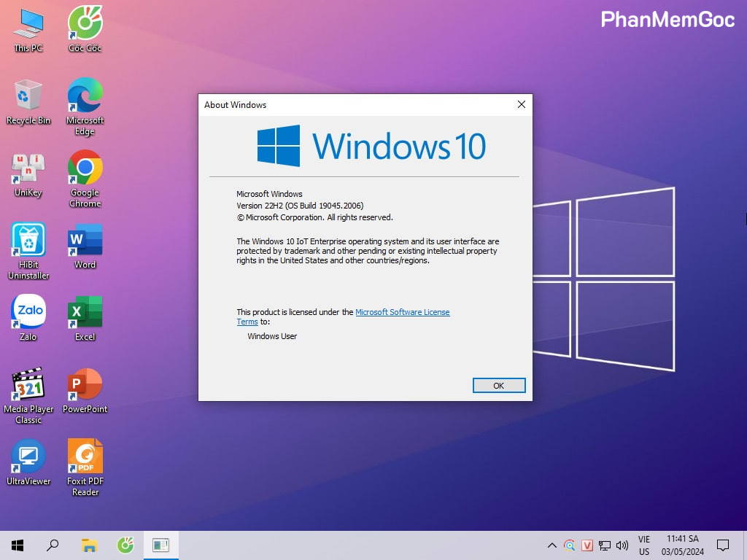The image size is (747, 560).
Task: Switch the VIE US input language
Action: pyautogui.click(x=644, y=545)
